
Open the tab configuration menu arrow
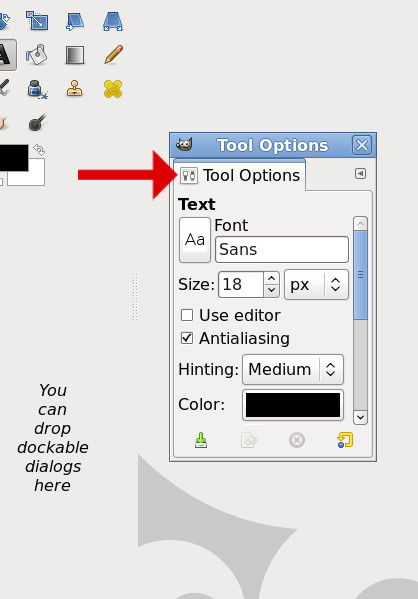tap(360, 173)
